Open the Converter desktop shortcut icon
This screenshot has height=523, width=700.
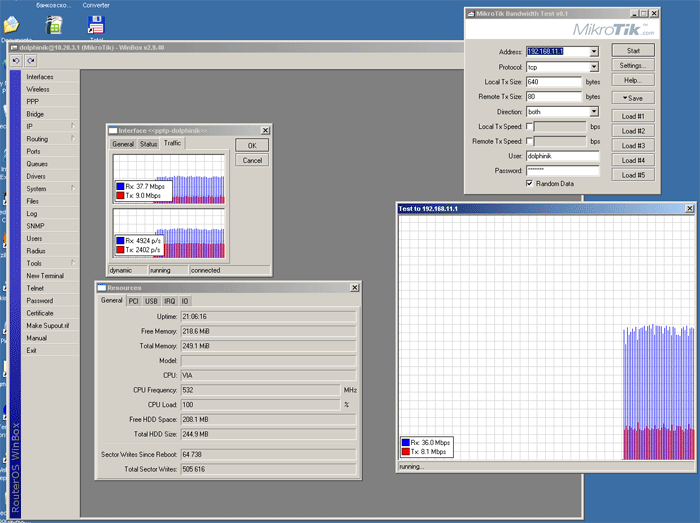tap(96, 25)
